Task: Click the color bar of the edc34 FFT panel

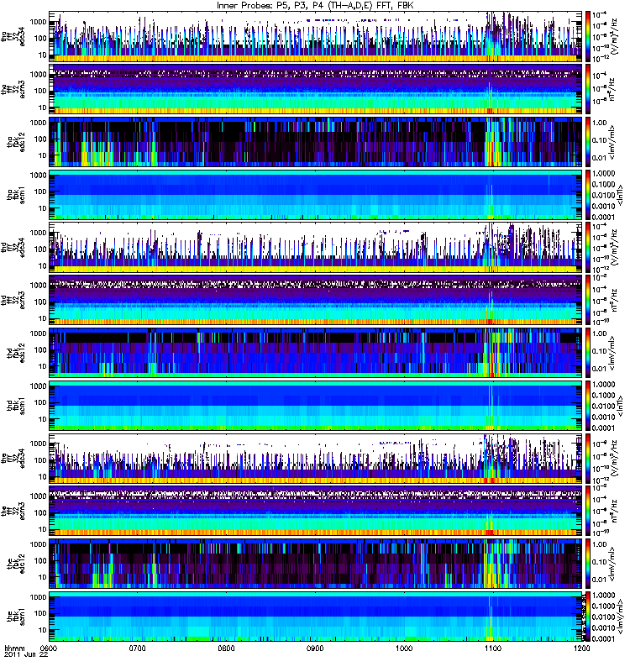Action: [588, 458]
